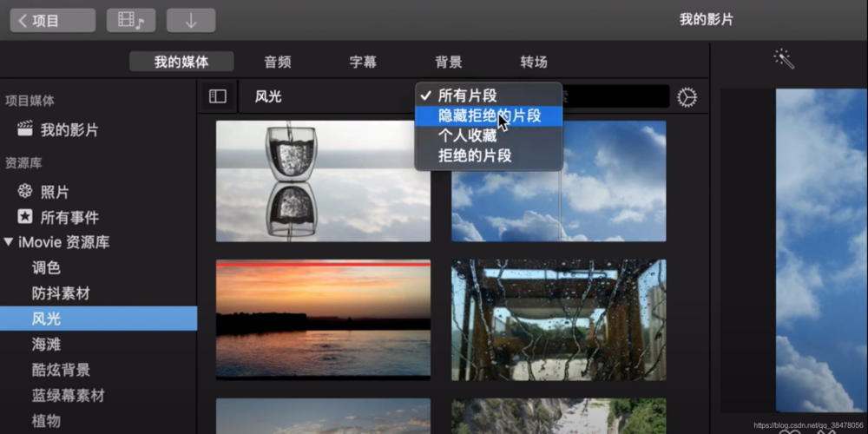868x434 pixels.
Task: Select the rainy window clip thumbnail
Action: coord(558,319)
